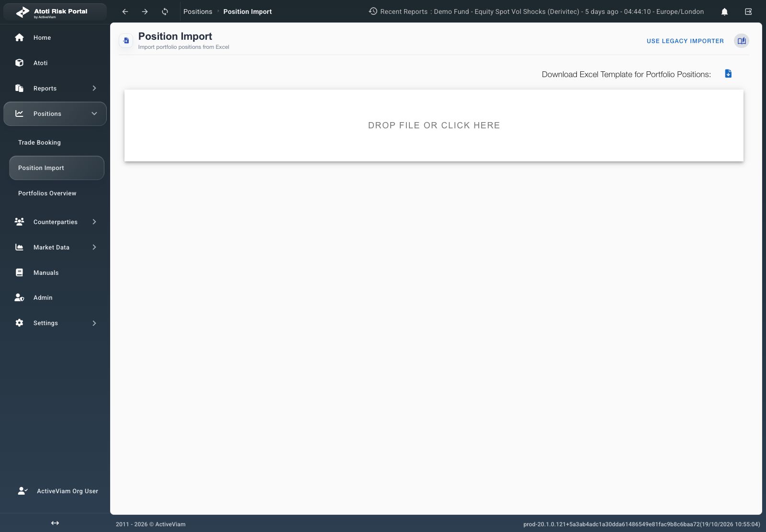Click the Atoti cube icon
The height and width of the screenshot is (532, 766).
point(19,63)
